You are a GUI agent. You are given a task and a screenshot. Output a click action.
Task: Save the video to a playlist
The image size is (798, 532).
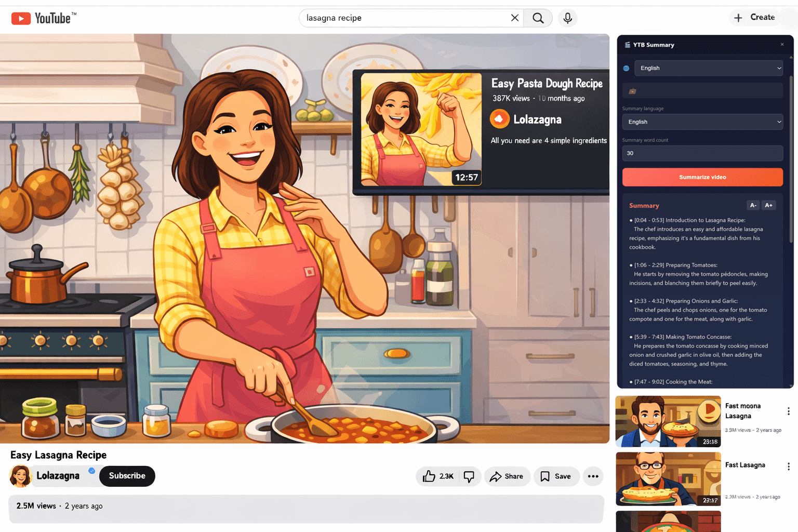coord(556,476)
